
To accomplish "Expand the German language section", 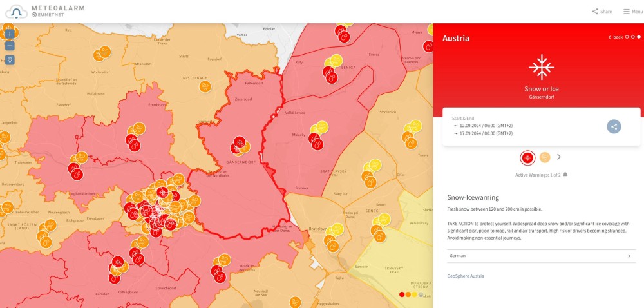I will click(x=541, y=256).
